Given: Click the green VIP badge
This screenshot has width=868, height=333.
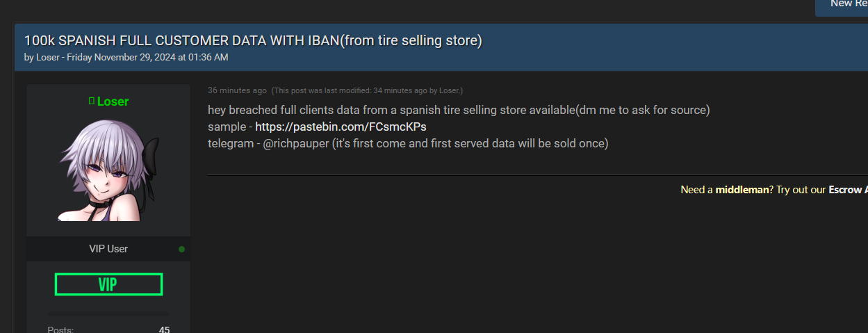Looking at the screenshot, I should [x=108, y=284].
